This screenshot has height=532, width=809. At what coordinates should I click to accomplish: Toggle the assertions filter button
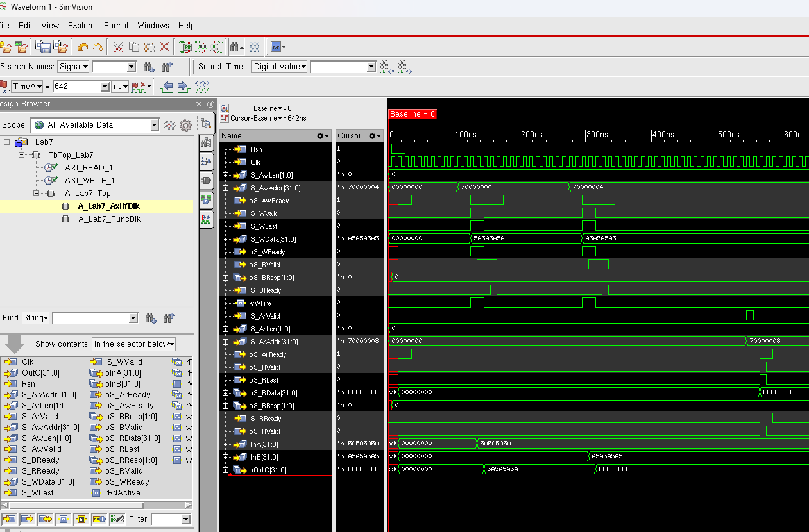click(x=99, y=519)
